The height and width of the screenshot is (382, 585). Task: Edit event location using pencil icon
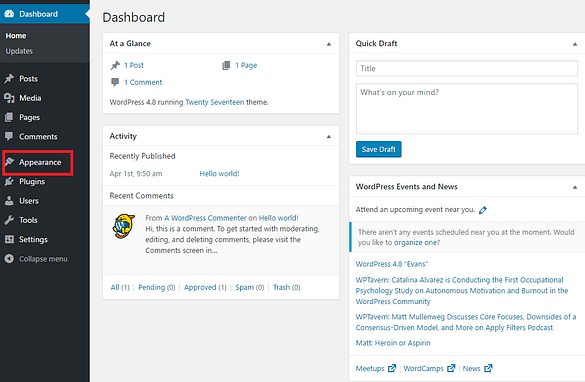coord(483,210)
